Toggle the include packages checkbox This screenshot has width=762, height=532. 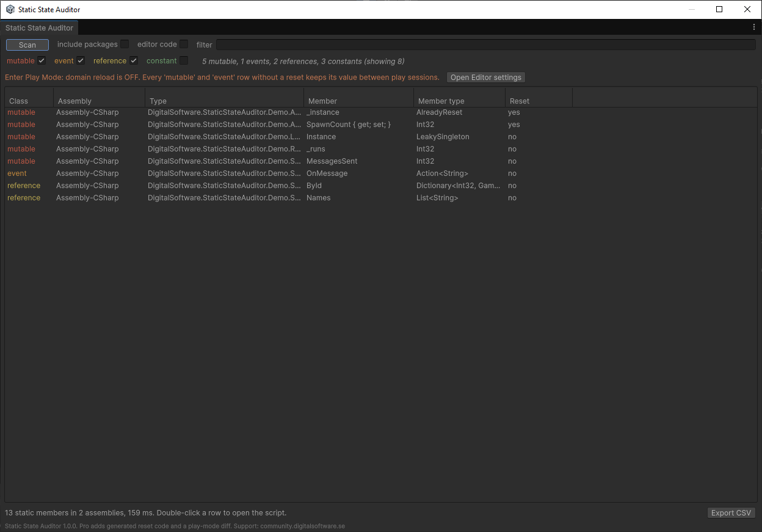point(125,44)
